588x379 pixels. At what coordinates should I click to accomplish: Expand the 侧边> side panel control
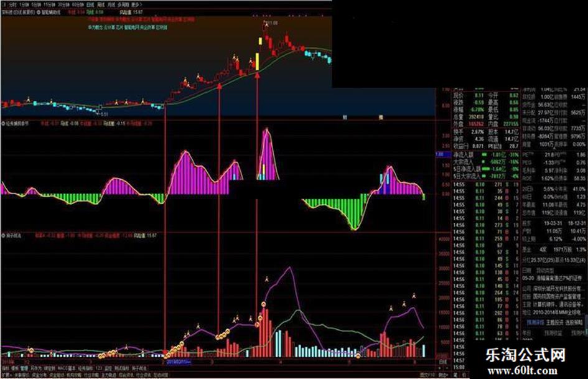click(x=443, y=375)
